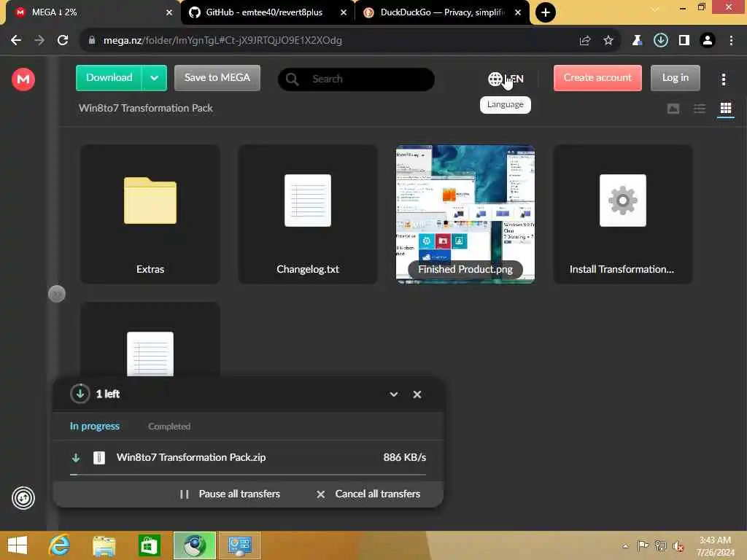The height and width of the screenshot is (560, 747).
Task: Switch to In progress tab
Action: click(x=95, y=426)
